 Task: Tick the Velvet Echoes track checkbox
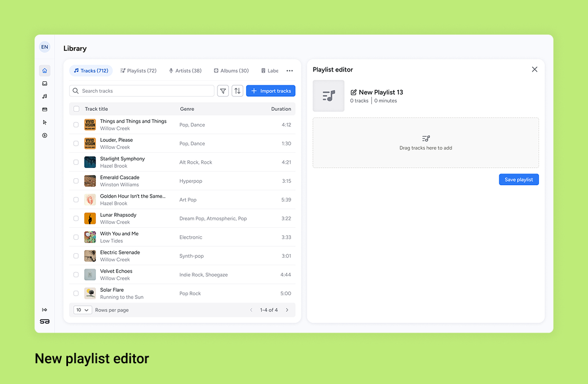click(x=76, y=274)
